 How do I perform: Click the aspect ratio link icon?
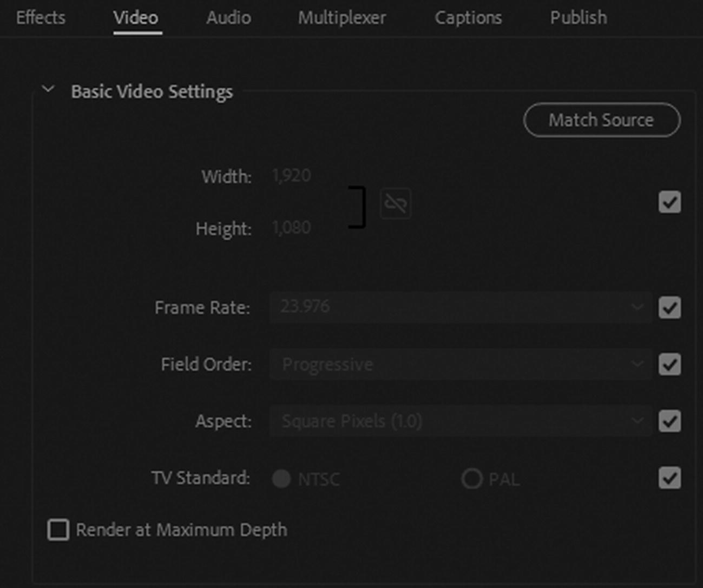[395, 204]
